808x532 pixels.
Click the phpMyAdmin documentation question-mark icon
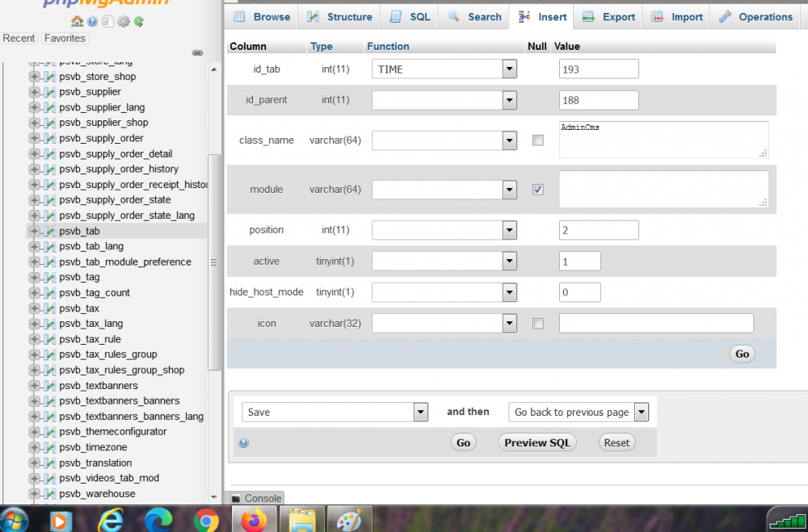93,22
